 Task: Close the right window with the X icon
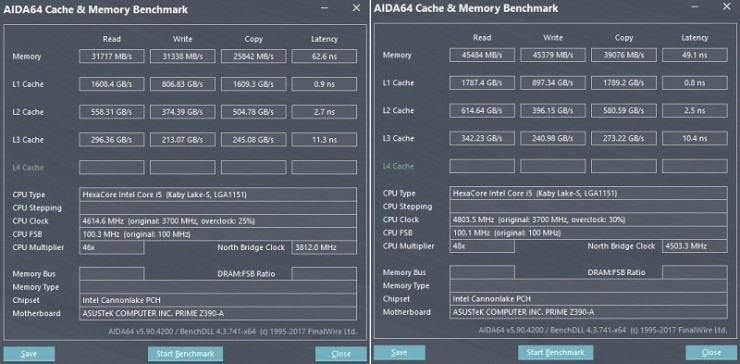[x=727, y=6]
